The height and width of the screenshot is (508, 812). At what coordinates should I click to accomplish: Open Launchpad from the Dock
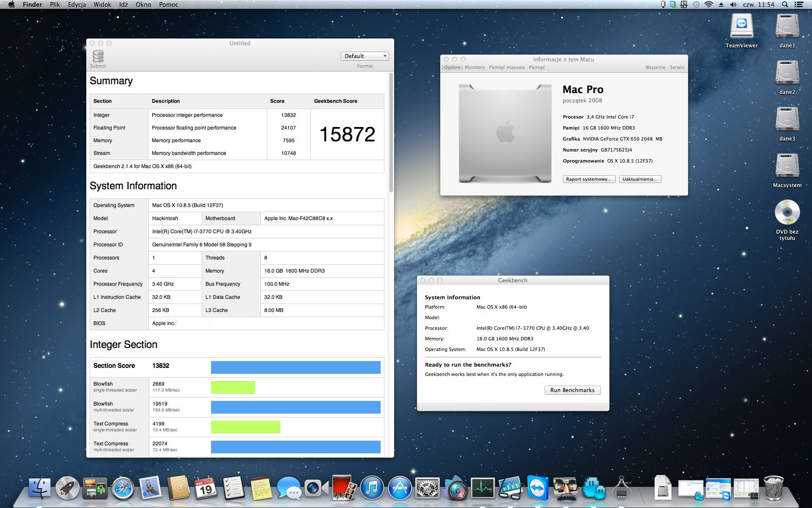coord(67,488)
